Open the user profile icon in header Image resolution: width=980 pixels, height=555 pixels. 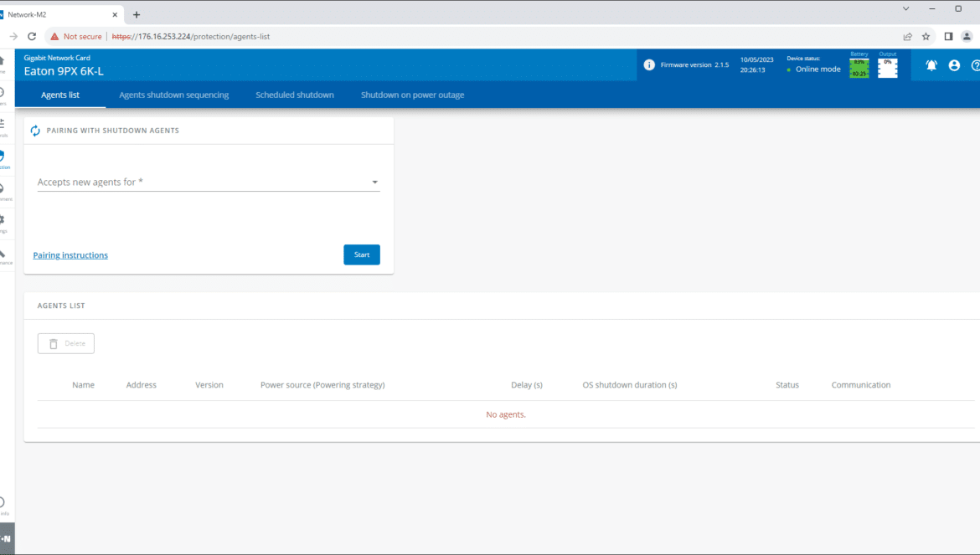click(x=954, y=65)
